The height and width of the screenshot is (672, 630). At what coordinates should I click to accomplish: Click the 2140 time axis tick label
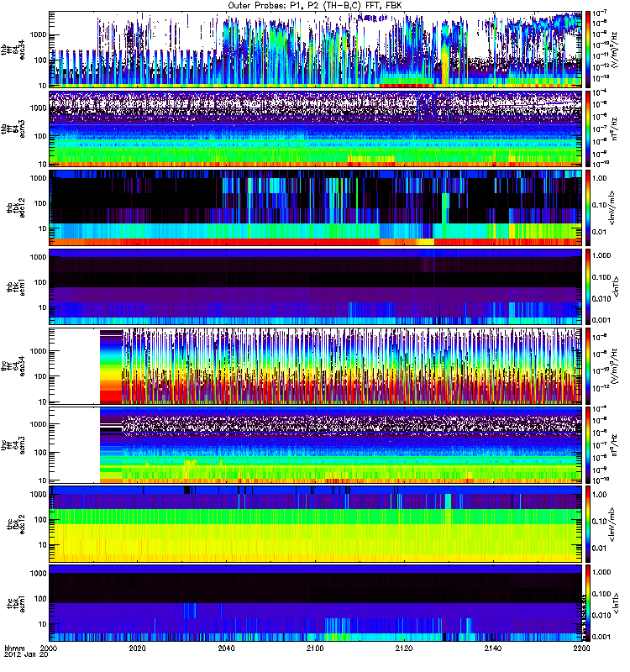[492, 648]
